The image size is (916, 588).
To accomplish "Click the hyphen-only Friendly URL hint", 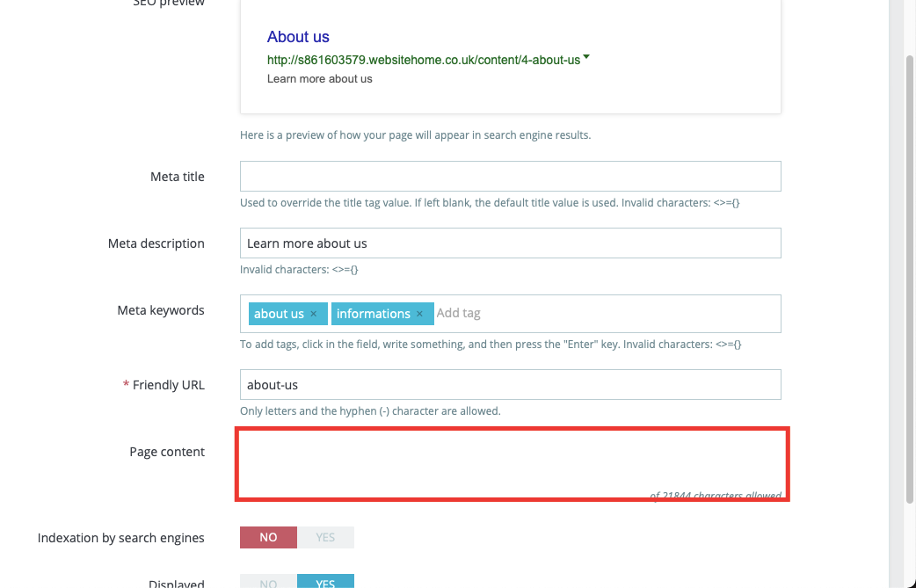I will click(x=370, y=411).
